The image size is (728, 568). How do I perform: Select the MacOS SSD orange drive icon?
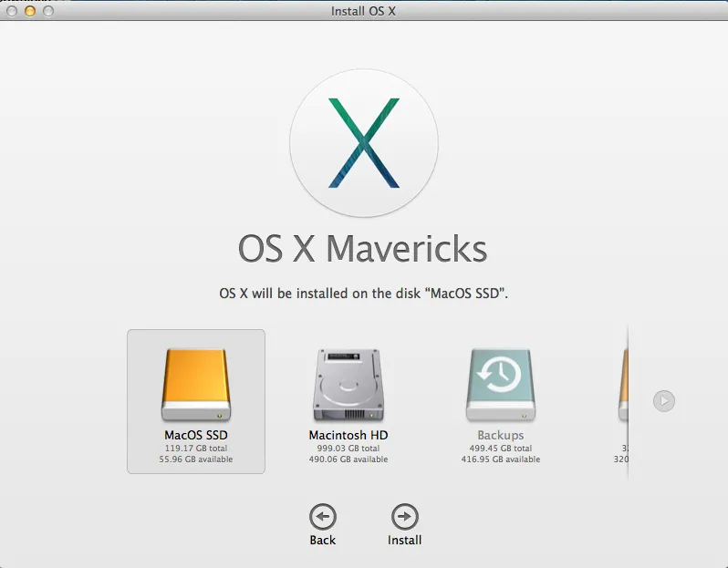(196, 385)
